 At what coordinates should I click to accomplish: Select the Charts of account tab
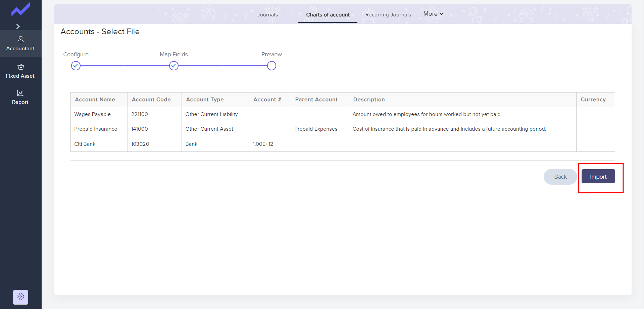pyautogui.click(x=328, y=15)
